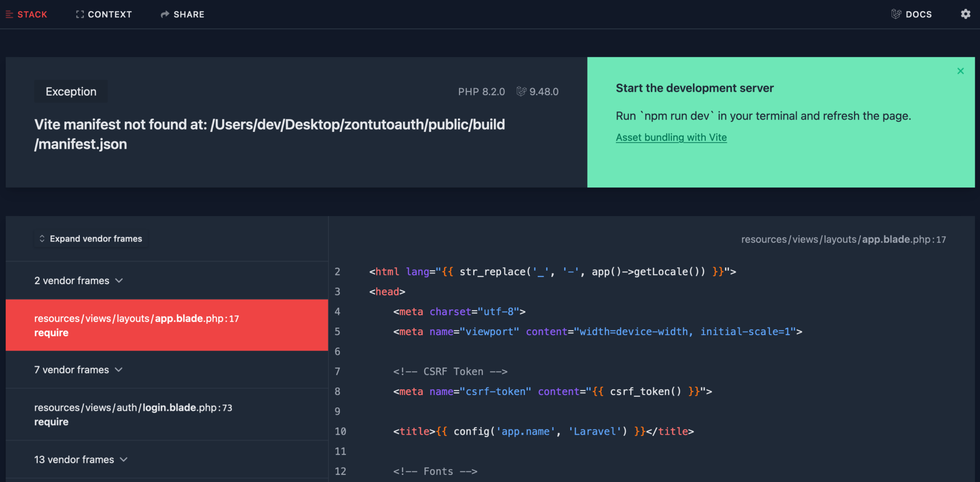The width and height of the screenshot is (980, 482).
Task: Select the STACK navigation icon
Action: (9, 14)
